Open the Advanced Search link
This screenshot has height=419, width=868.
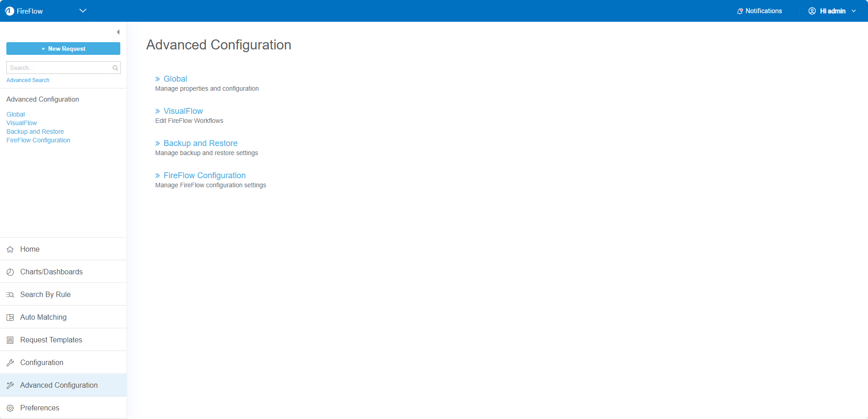coord(28,80)
